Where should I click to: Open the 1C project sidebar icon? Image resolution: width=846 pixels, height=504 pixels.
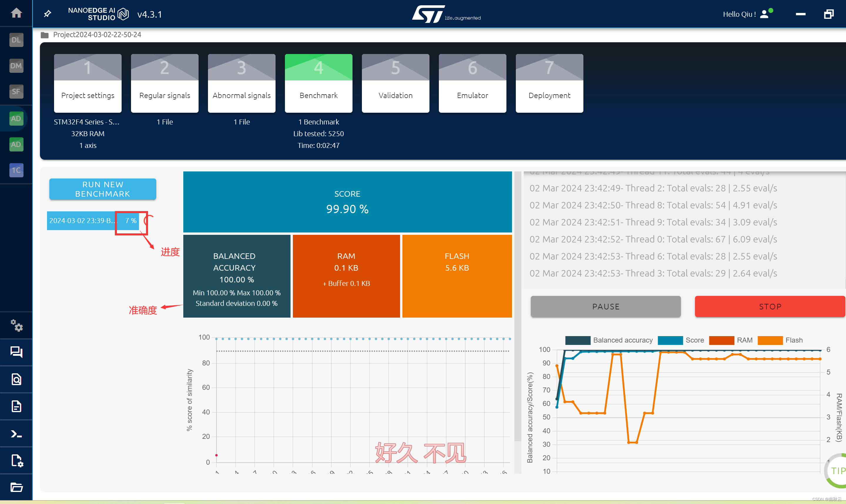tap(16, 170)
